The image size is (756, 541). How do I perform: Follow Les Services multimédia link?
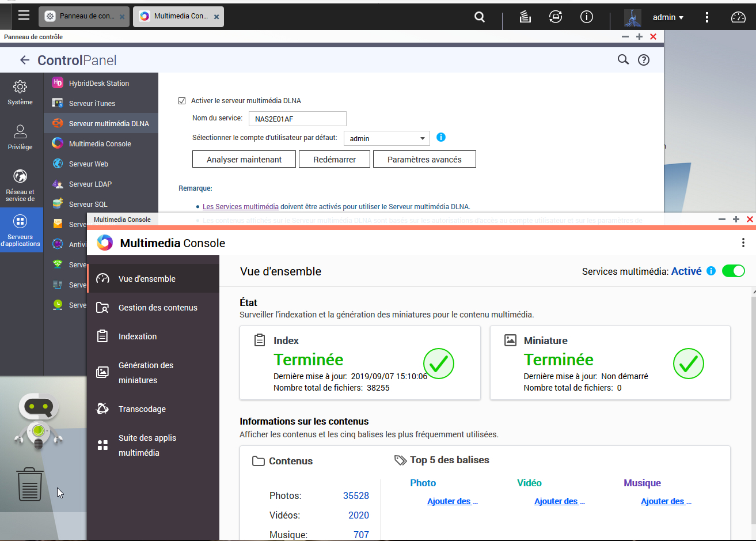(x=241, y=206)
